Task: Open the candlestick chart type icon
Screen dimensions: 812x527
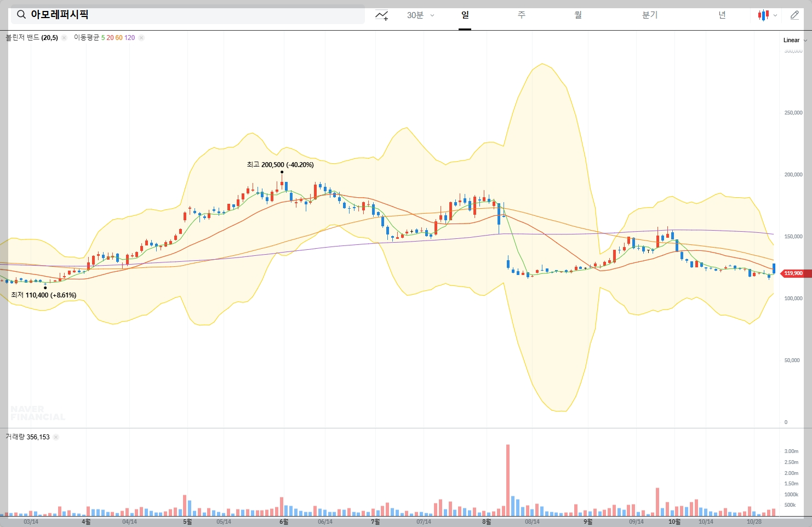Action: tap(763, 15)
